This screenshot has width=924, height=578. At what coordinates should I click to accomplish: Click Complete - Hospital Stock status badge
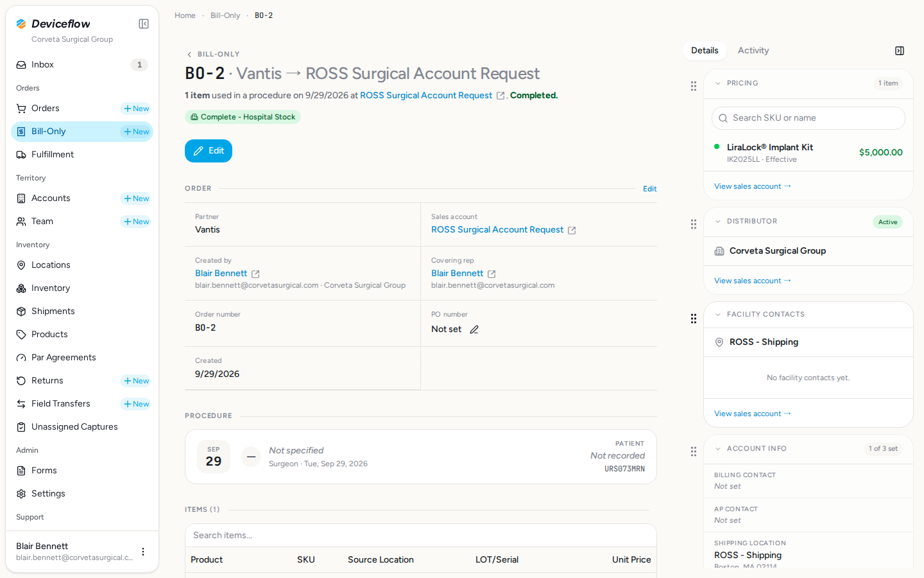243,117
